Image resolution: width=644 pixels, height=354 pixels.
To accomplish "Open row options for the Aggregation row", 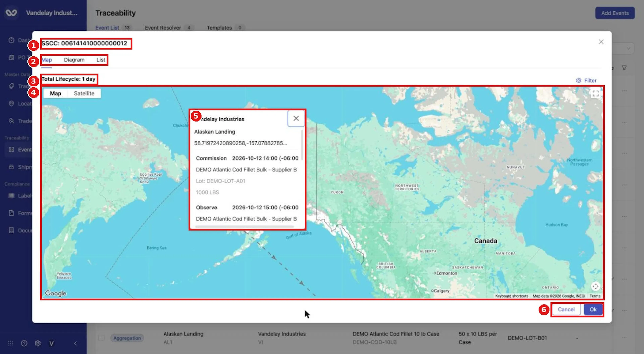I will 624,338.
